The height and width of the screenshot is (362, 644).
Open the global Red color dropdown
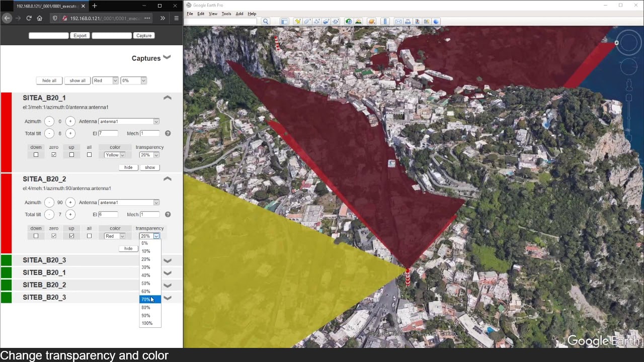pos(105,80)
